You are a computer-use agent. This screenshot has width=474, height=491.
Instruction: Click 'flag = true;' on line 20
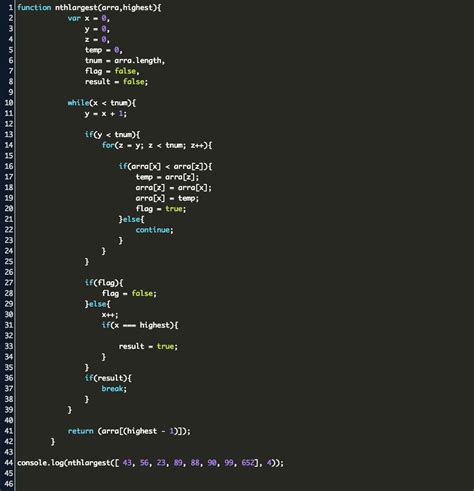point(161,209)
